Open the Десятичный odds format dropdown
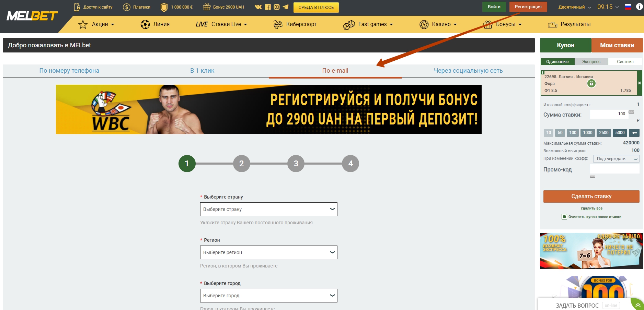Viewport: 644px width, 310px height. [575, 7]
